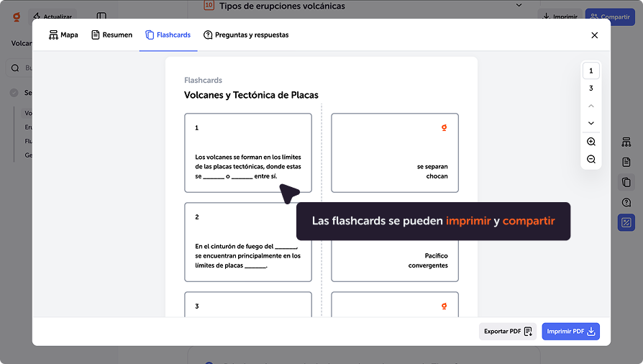Zoom in with magnifier plus icon
Image resolution: width=643 pixels, height=364 pixels.
tap(591, 142)
